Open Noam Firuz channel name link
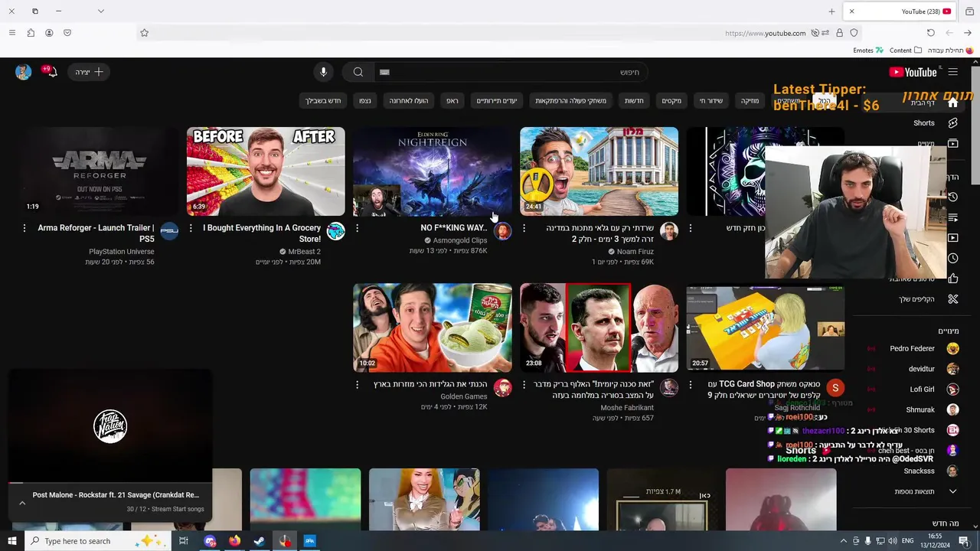980x551 pixels. (635, 251)
